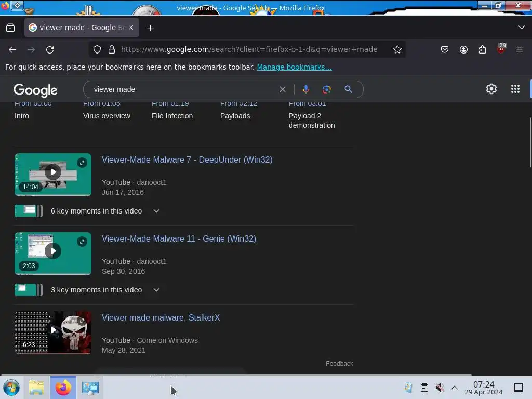Close the 'viewer made - Google Search' tab
Screen dimensions: 532x399
click(131, 28)
